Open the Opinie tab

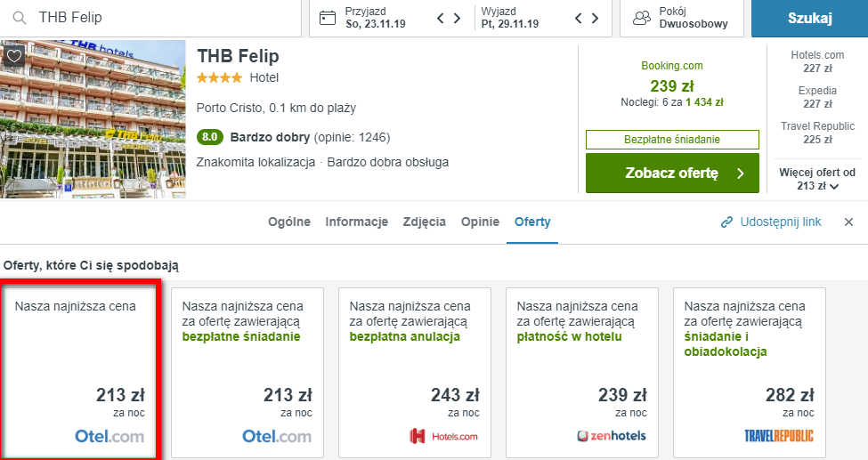coord(480,222)
